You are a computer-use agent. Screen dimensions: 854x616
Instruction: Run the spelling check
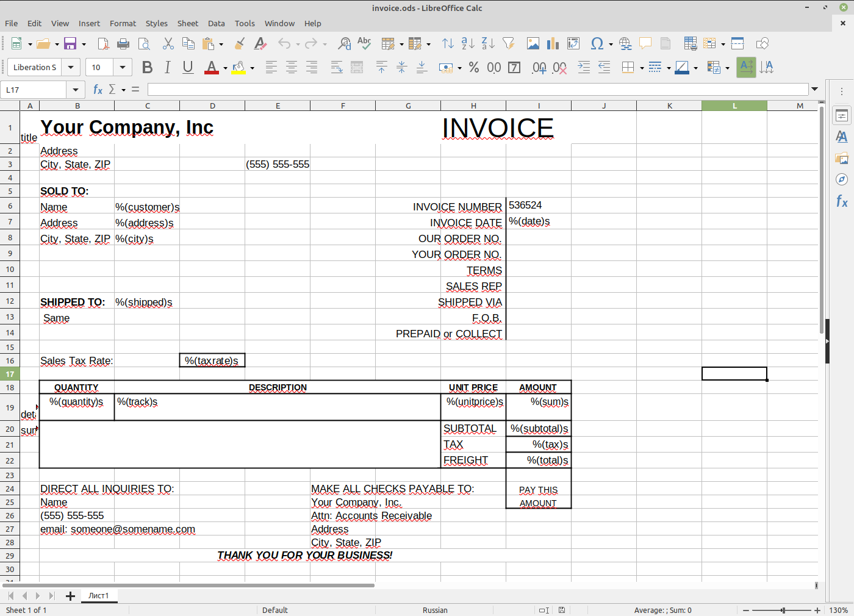(x=364, y=43)
